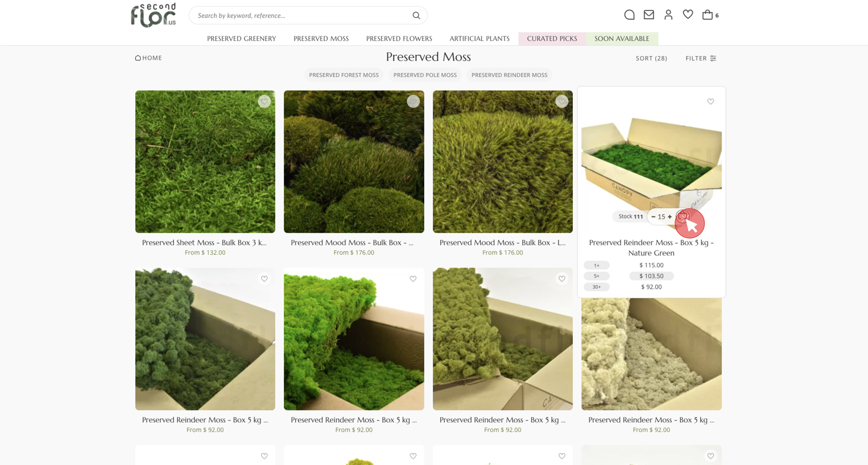
Task: Click the '5+' quantity tier
Action: (597, 276)
